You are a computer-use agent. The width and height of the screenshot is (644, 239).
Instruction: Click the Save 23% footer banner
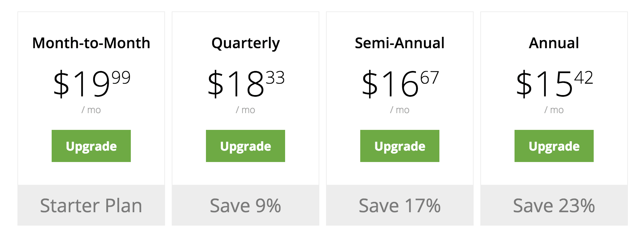click(554, 205)
